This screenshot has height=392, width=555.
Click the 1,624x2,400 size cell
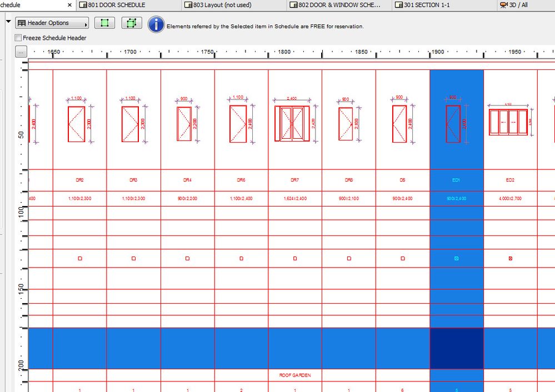[x=295, y=199]
